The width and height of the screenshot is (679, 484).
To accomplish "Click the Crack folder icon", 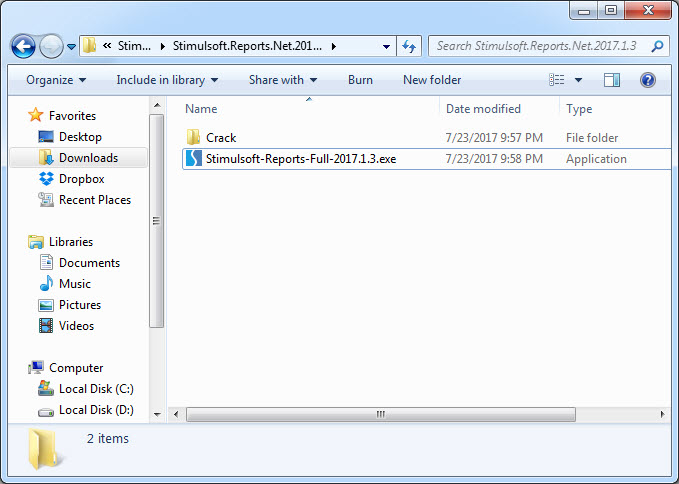I will pyautogui.click(x=193, y=137).
